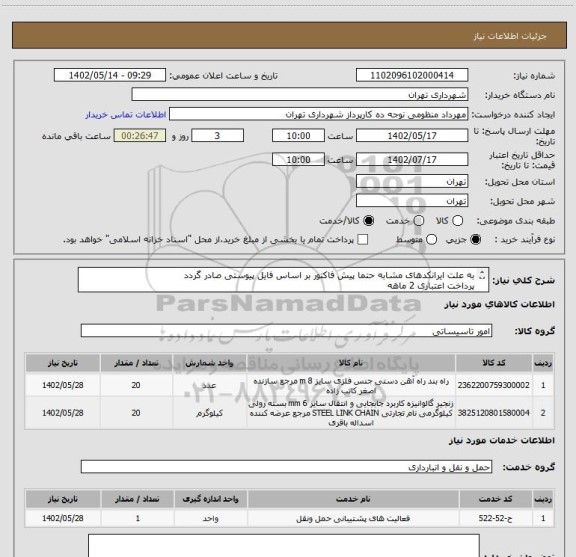This screenshot has width=576, height=557.
Task: Click the واحد اندازه گیری column header
Action: tap(211, 499)
